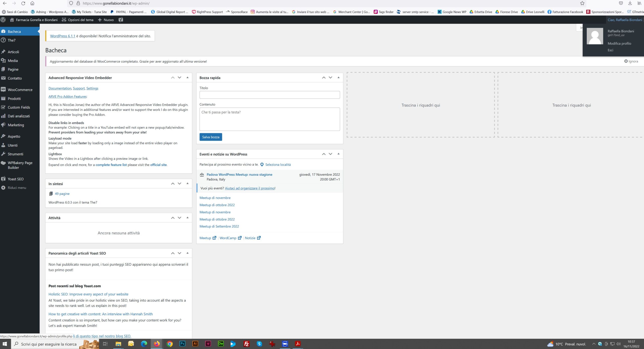Click the WordPress logo in admin bar
Screen dimensions: 644x349
3,20
